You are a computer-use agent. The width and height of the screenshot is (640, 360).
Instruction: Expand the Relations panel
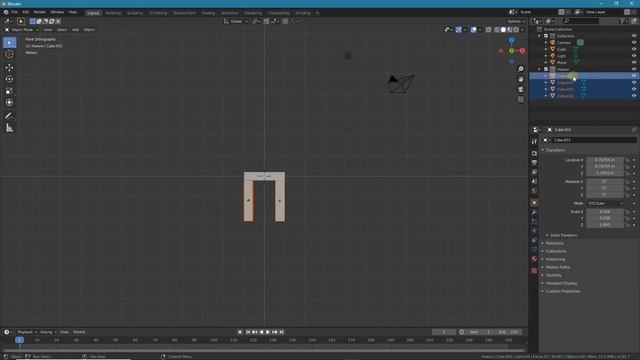554,243
